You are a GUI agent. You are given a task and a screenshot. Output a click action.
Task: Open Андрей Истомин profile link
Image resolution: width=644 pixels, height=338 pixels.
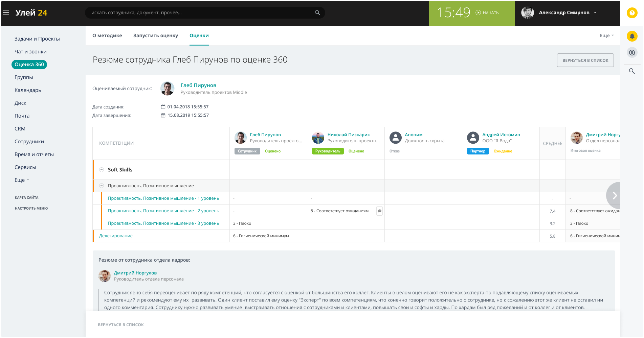[501, 135]
